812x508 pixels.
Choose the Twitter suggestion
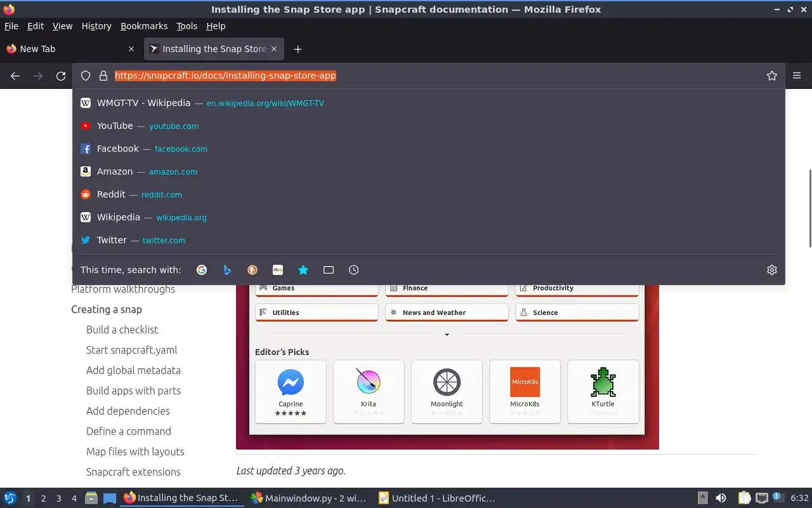tap(429, 240)
